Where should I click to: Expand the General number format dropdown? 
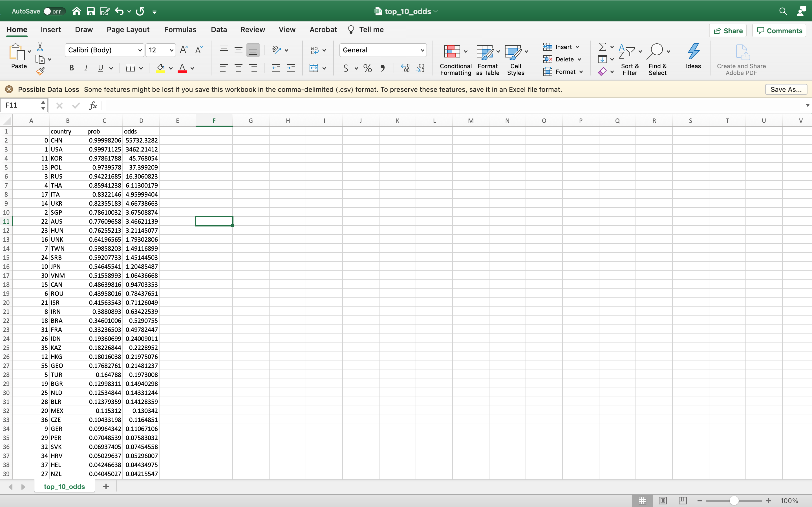[422, 50]
